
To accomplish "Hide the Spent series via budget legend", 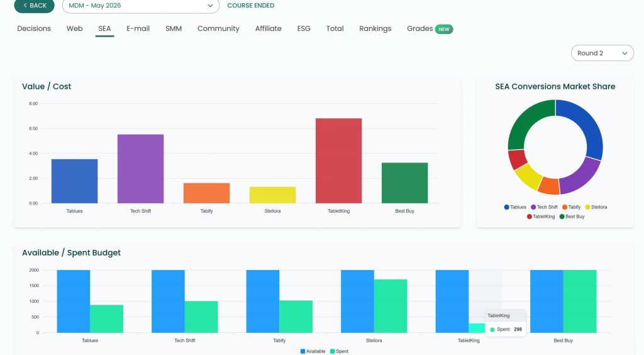I will pyautogui.click(x=339, y=351).
